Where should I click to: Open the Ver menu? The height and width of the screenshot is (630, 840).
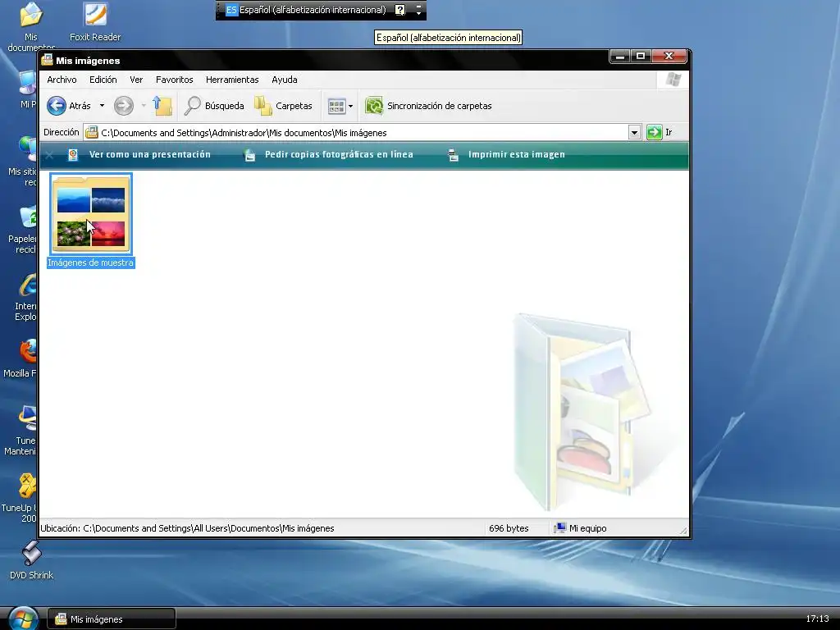coord(136,80)
